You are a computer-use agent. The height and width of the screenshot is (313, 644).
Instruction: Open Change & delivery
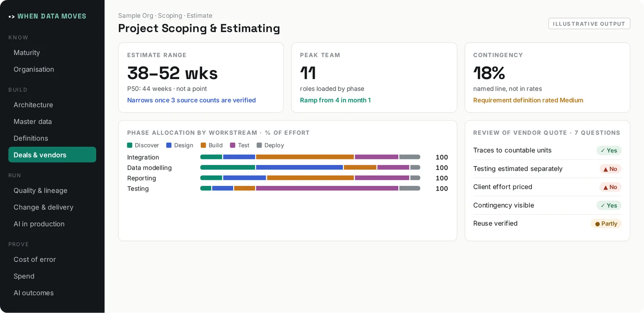[x=52, y=207]
